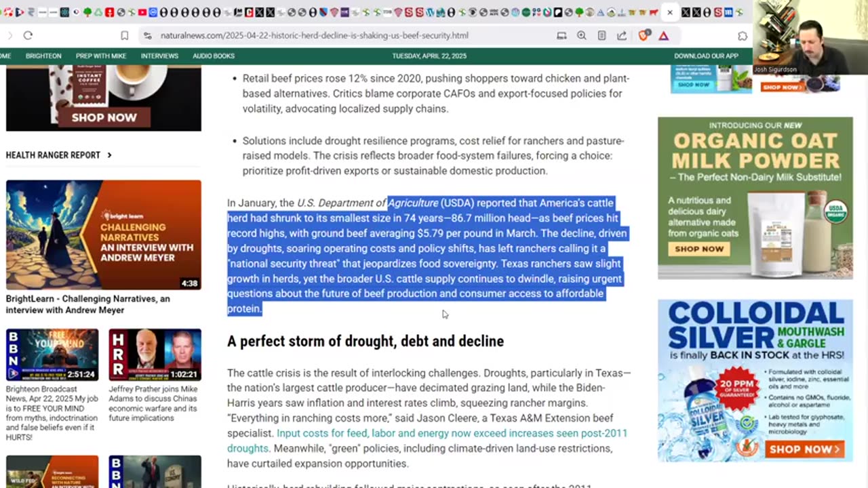
Task: Open the BRIGHTEON menu item
Action: coord(43,56)
